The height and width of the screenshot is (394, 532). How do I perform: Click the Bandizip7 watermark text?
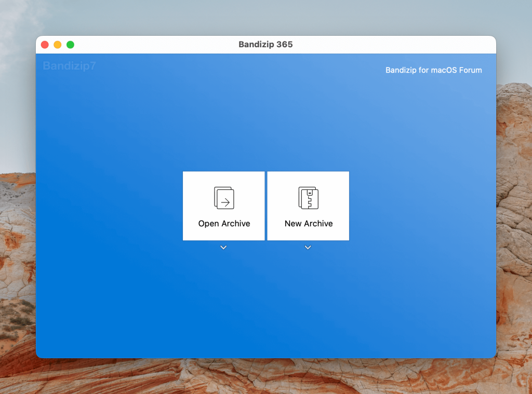point(69,66)
